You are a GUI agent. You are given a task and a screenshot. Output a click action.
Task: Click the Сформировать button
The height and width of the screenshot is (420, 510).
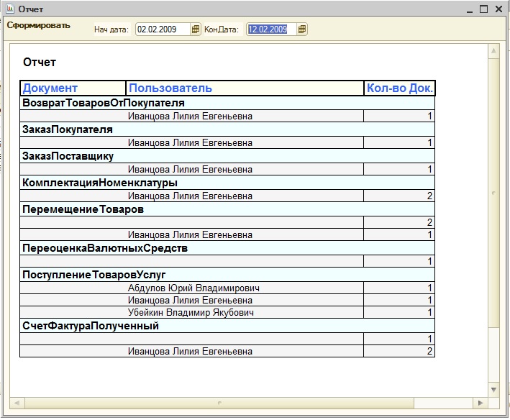[38, 25]
